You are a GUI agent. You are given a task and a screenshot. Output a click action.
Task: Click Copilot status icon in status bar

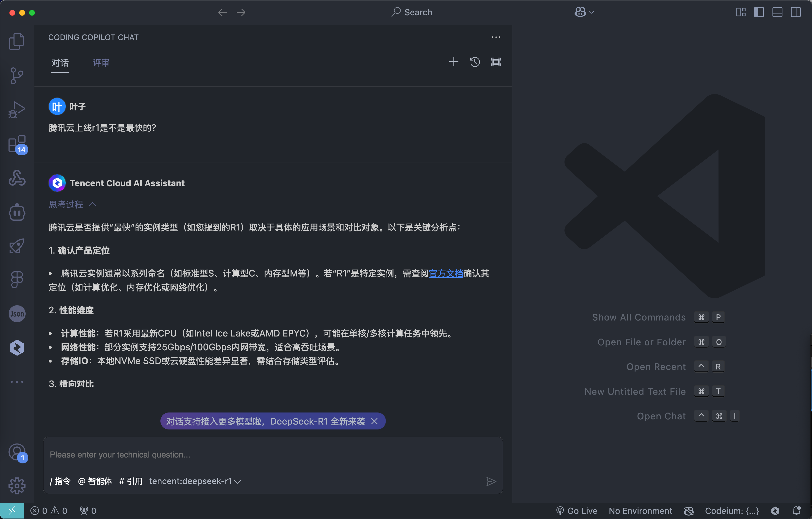pyautogui.click(x=688, y=511)
